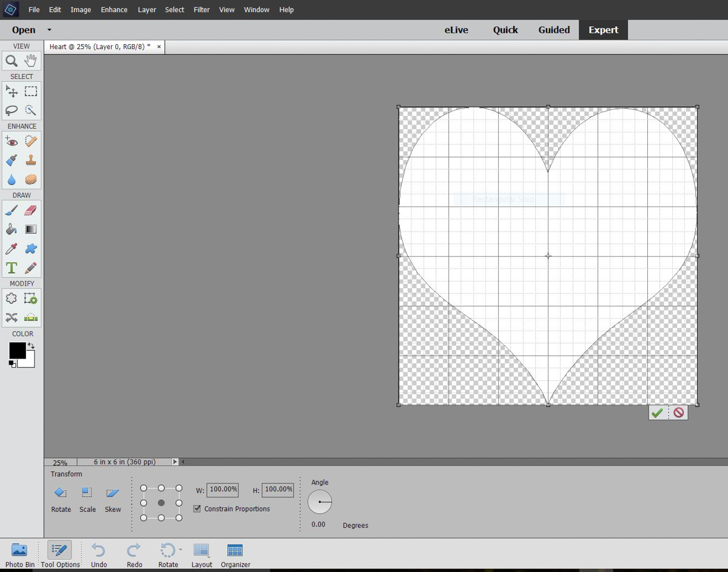Choose Rotate transform mode

pyautogui.click(x=61, y=500)
